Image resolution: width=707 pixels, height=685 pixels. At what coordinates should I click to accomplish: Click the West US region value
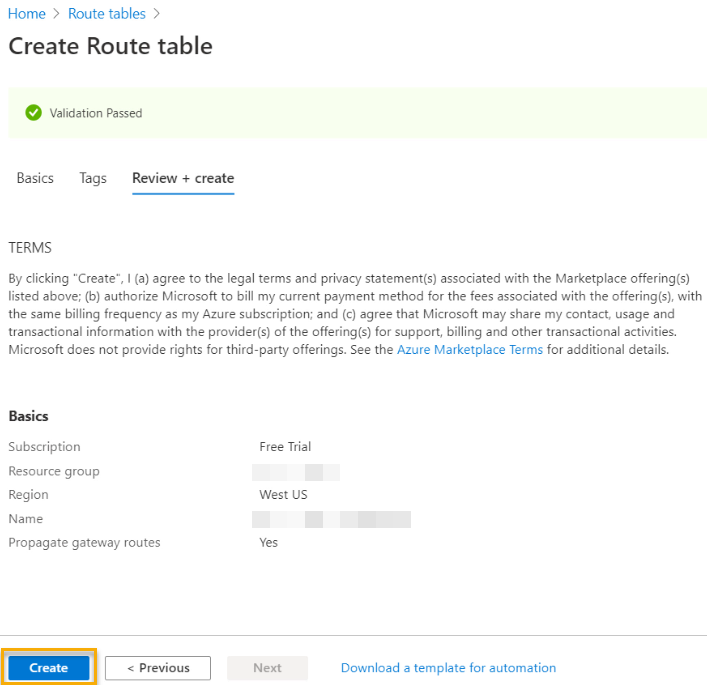click(283, 495)
